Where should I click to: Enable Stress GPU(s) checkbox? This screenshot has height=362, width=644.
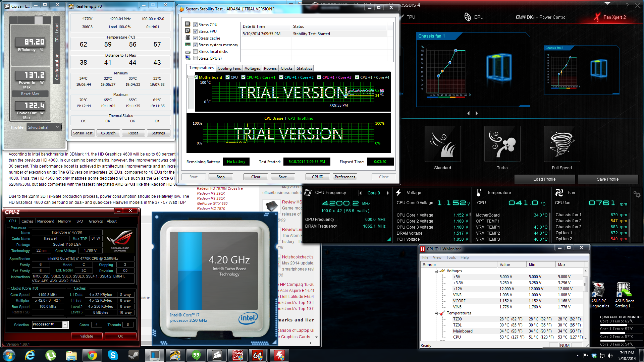195,58
